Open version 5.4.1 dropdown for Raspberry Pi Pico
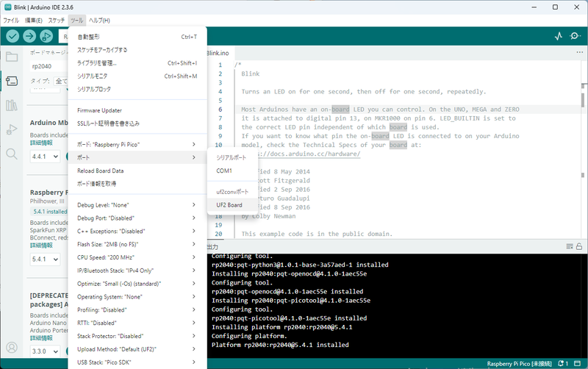Screen dimensions: 588x369 [45, 259]
